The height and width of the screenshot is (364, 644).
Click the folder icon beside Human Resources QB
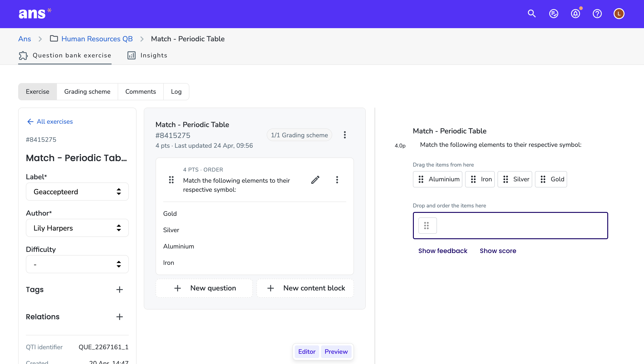click(x=54, y=39)
